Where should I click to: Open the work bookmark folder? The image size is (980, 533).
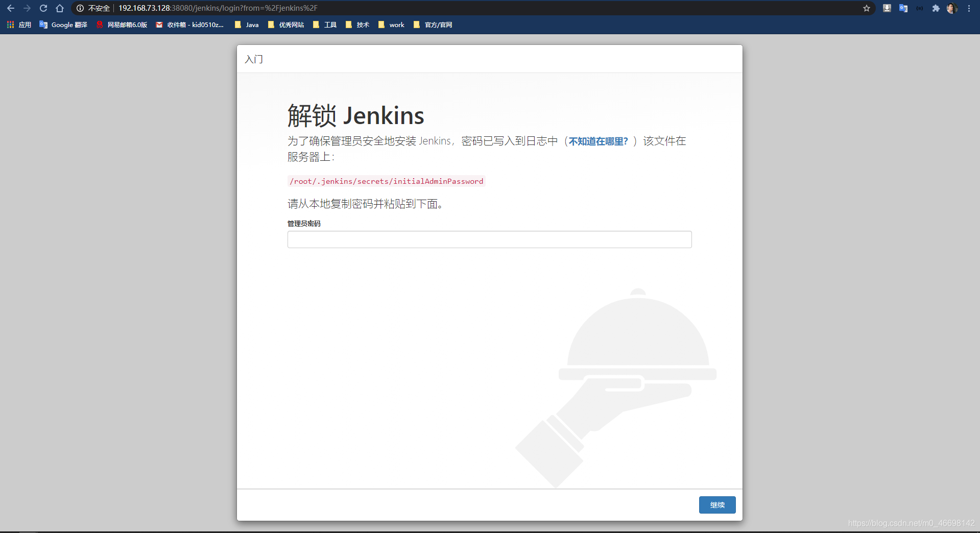click(391, 25)
